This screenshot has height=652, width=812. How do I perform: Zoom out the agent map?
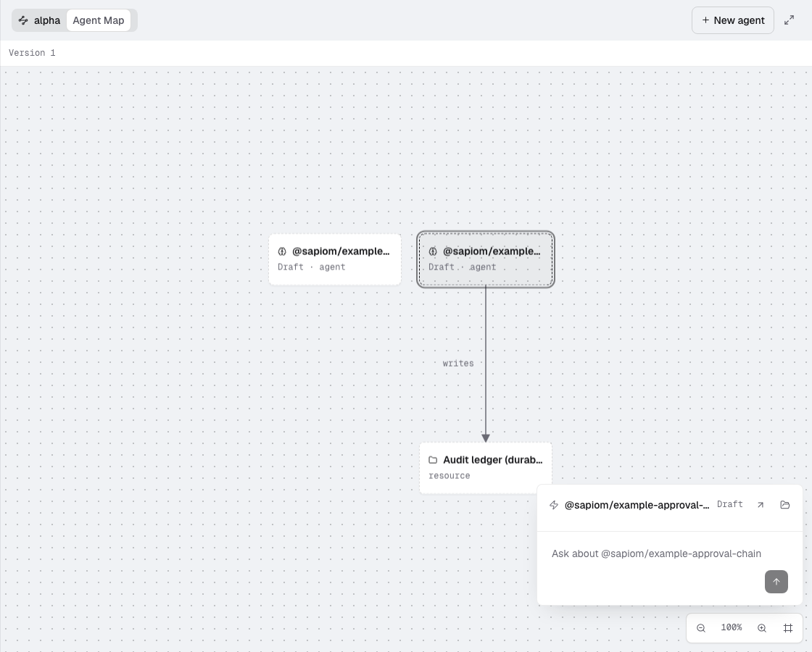[700, 627]
